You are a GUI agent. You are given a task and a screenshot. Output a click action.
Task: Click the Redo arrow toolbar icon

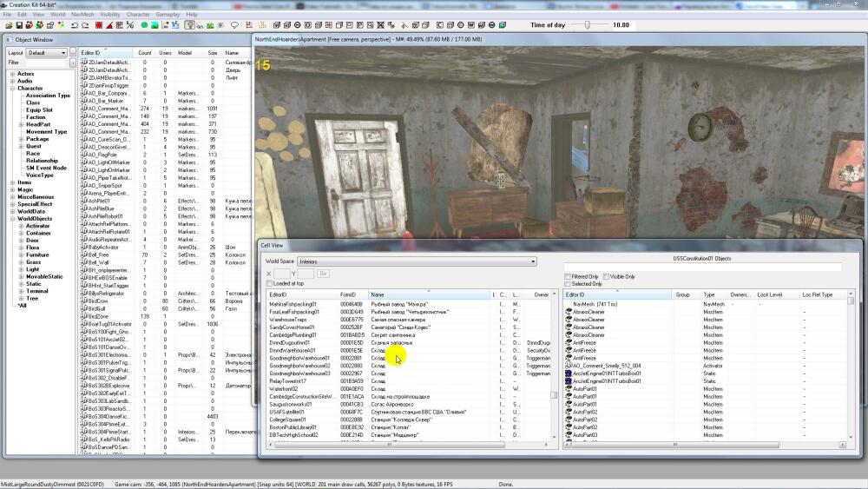point(85,25)
